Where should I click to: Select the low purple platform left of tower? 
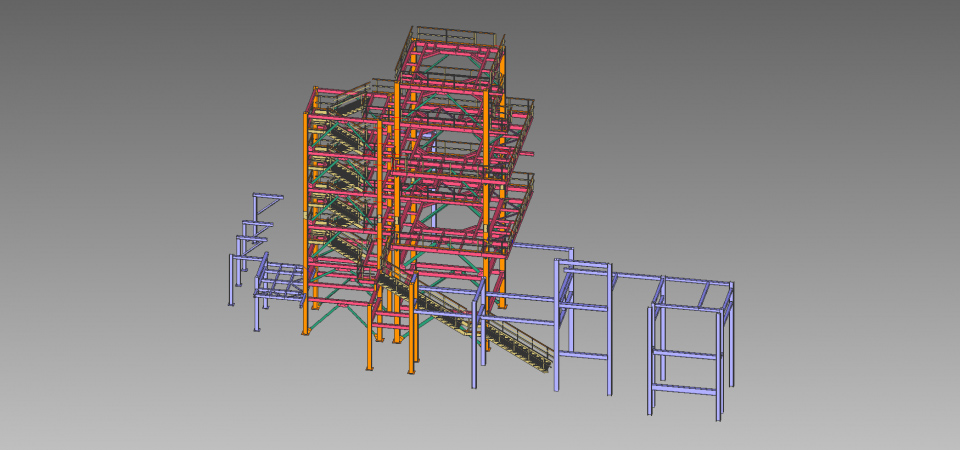[x=280, y=283]
